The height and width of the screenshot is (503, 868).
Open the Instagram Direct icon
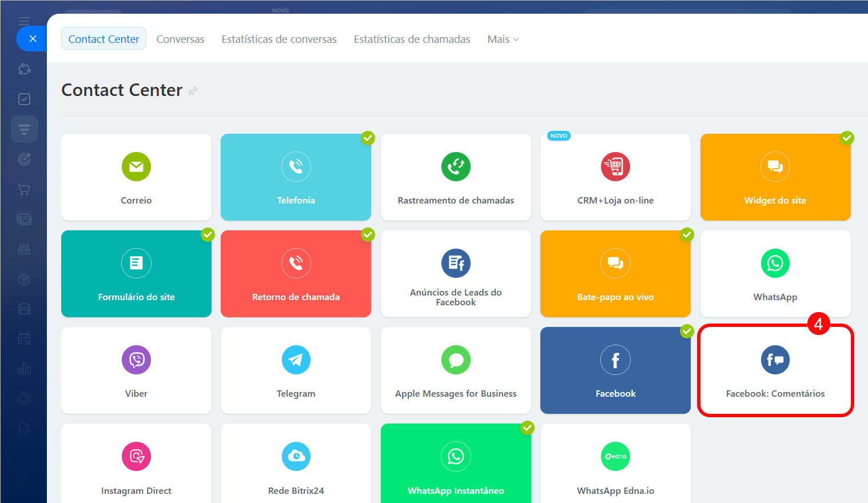[136, 456]
